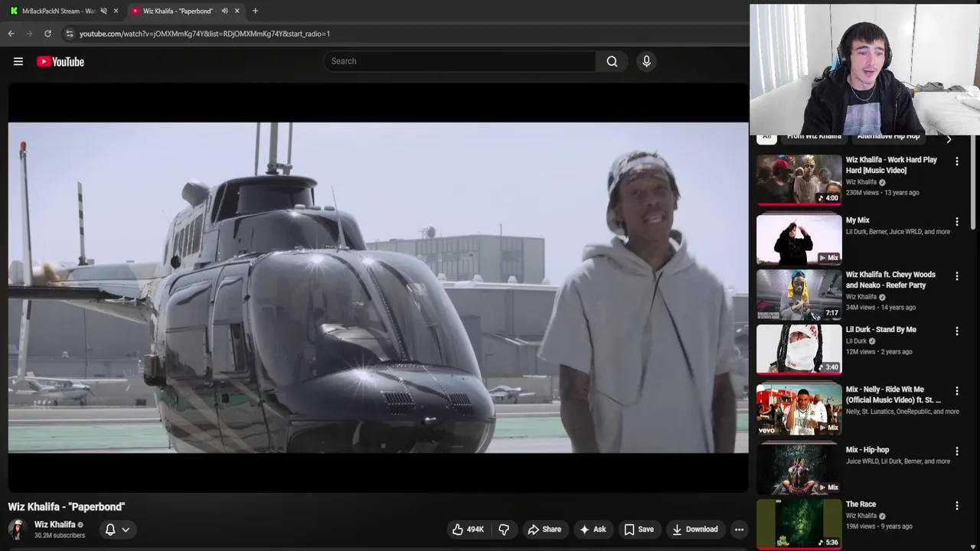Open options for Lil Durk Stand By Me
This screenshot has width=980, height=551.
pyautogui.click(x=956, y=331)
